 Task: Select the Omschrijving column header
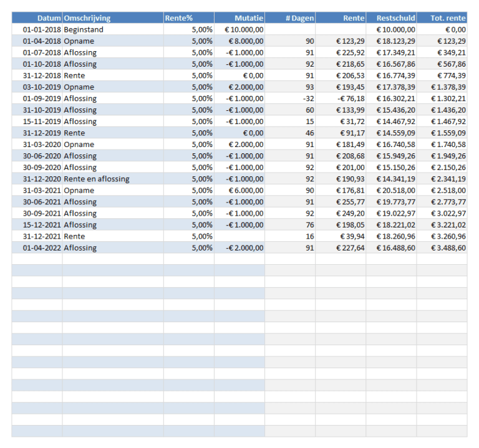click(x=87, y=18)
